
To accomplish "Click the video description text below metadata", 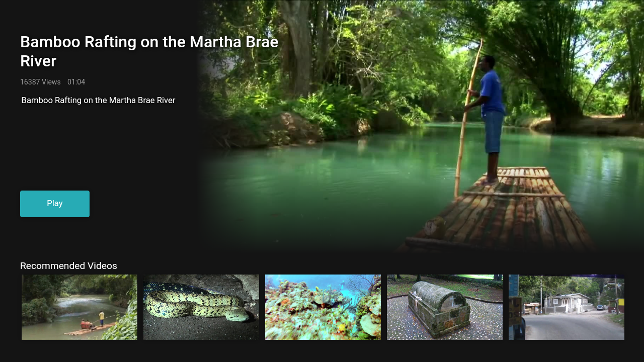I will [98, 100].
